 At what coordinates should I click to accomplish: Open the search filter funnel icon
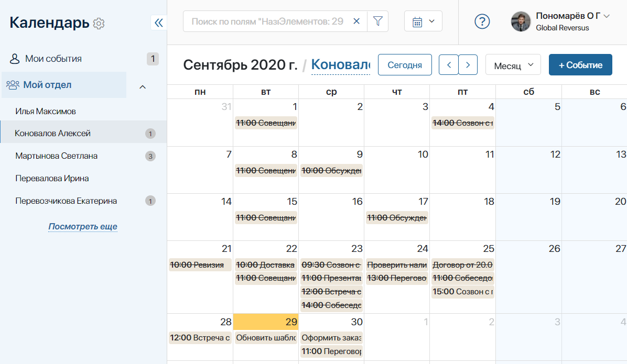(x=378, y=21)
